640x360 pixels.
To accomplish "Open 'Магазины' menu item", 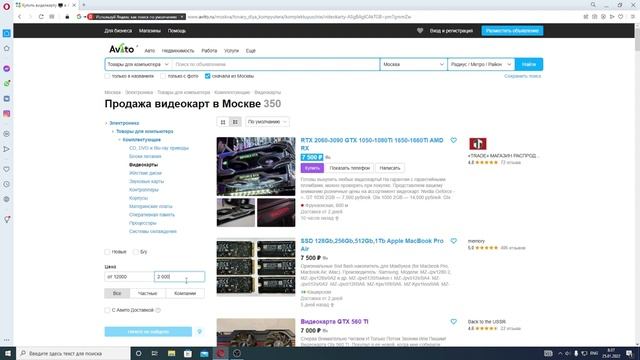I will 150,31.
